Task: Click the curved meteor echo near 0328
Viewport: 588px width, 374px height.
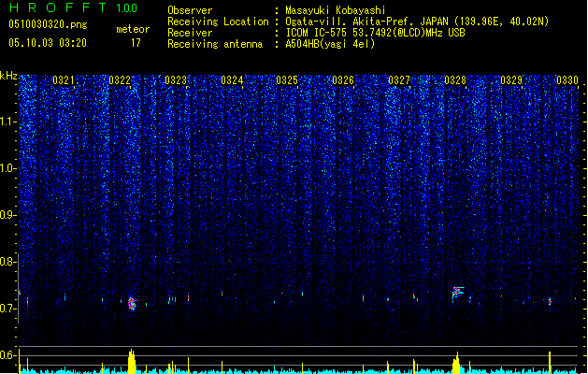Action: coord(457,293)
